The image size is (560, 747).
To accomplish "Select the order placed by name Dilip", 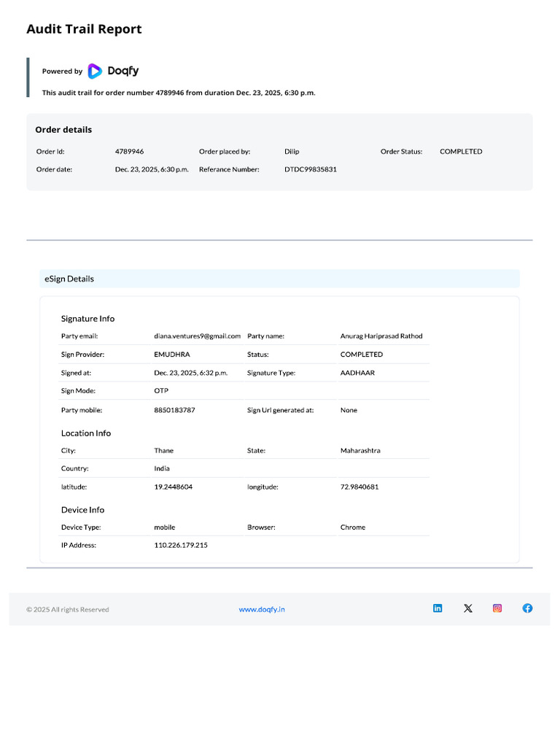I will pyautogui.click(x=292, y=152).
